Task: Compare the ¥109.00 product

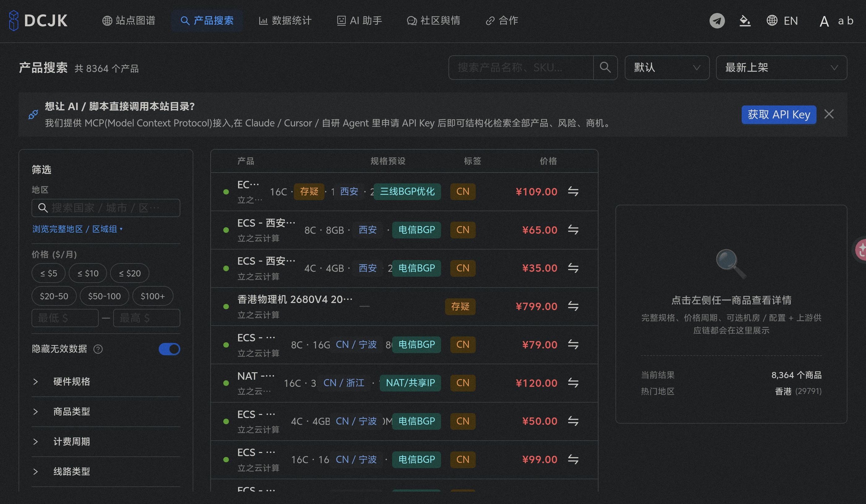Action: 573,191
